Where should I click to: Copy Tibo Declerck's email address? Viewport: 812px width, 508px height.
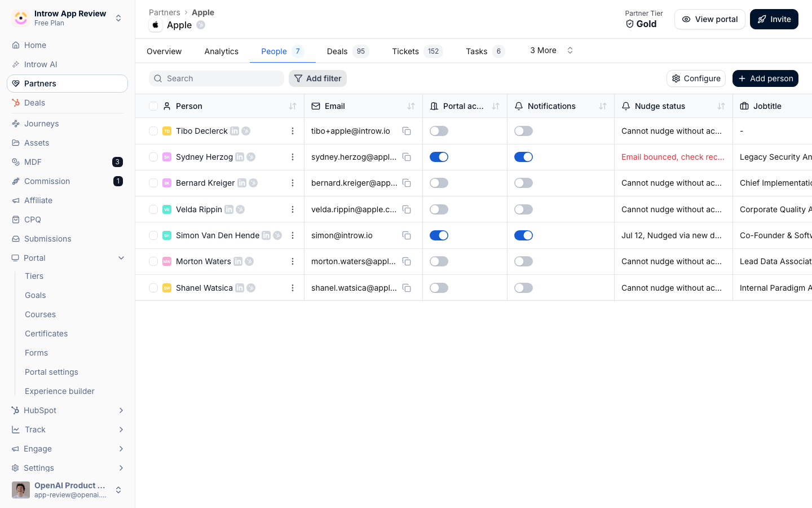pos(407,131)
